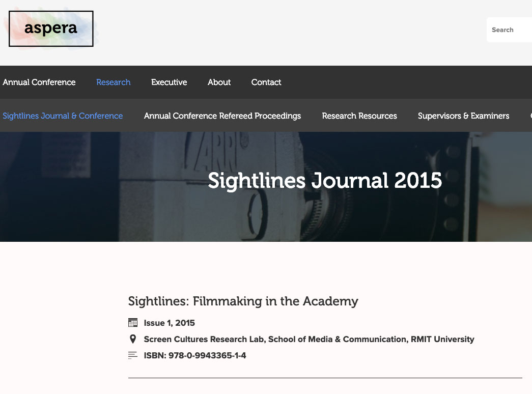Click the location pin icon
The width and height of the screenshot is (532, 394).
133,339
